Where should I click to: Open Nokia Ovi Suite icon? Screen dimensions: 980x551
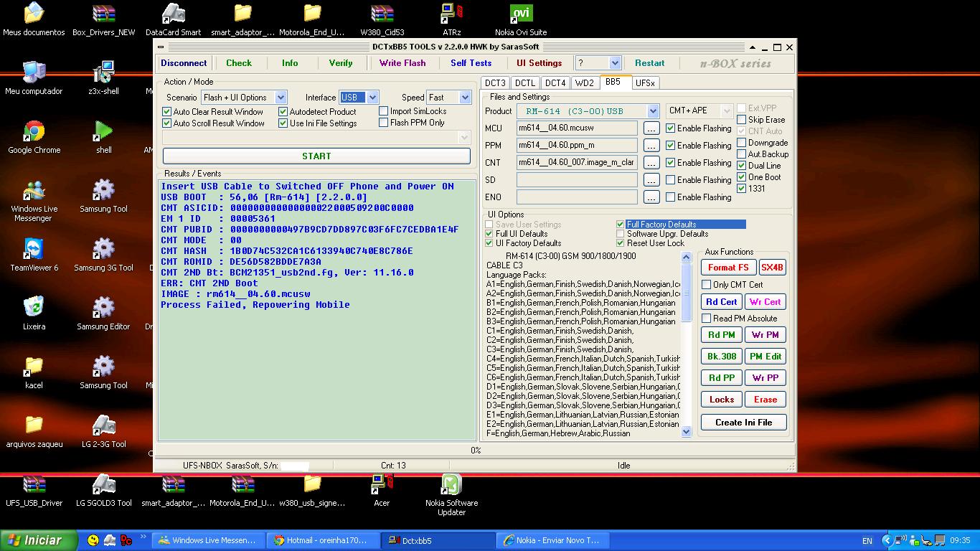click(521, 19)
